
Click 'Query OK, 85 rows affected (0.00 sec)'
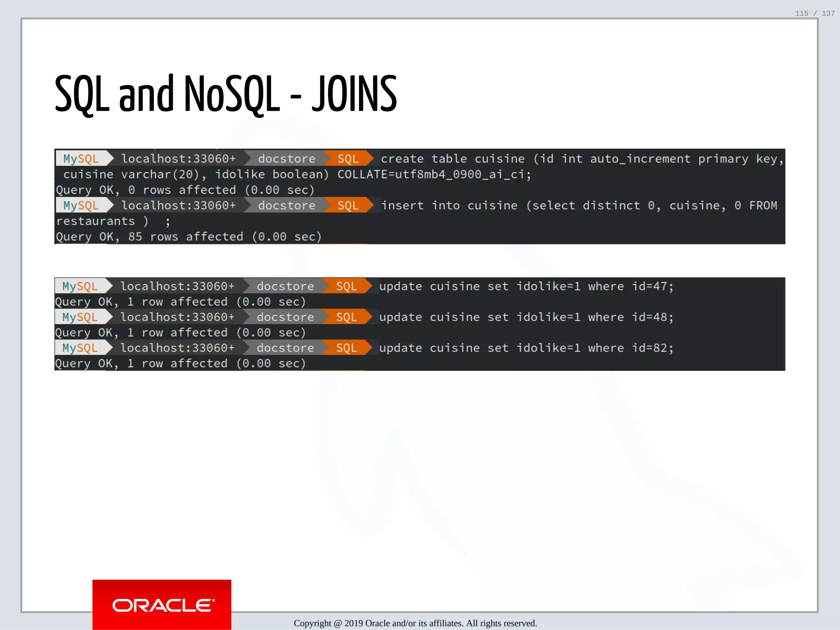[x=189, y=237]
